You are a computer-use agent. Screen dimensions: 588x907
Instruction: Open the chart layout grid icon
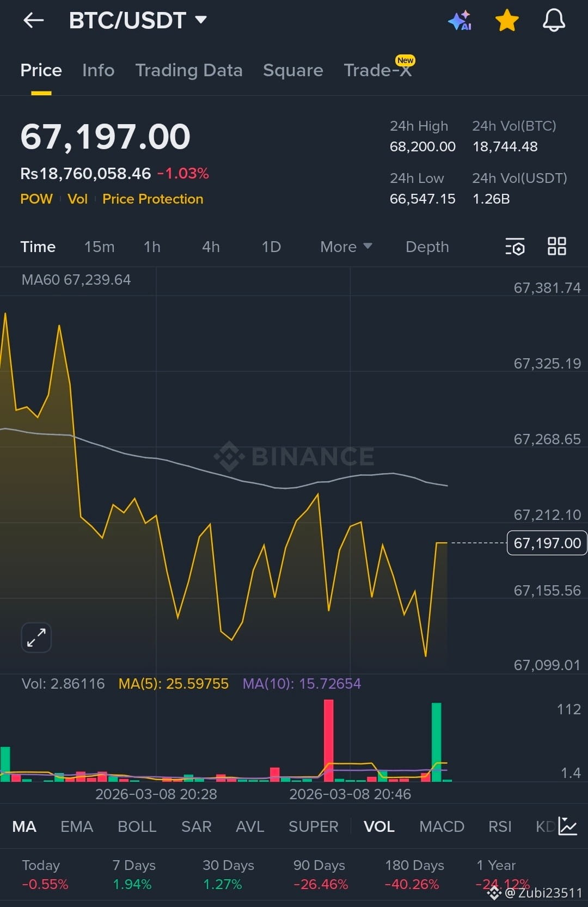(557, 247)
